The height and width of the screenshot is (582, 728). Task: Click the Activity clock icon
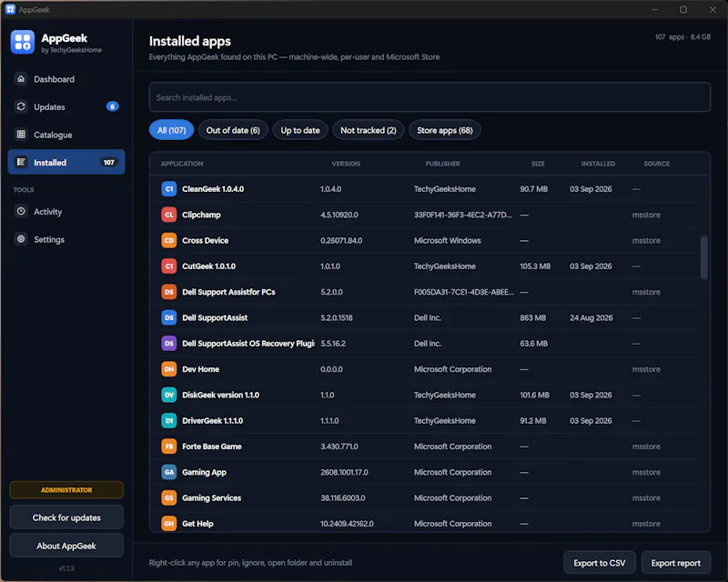coord(21,211)
